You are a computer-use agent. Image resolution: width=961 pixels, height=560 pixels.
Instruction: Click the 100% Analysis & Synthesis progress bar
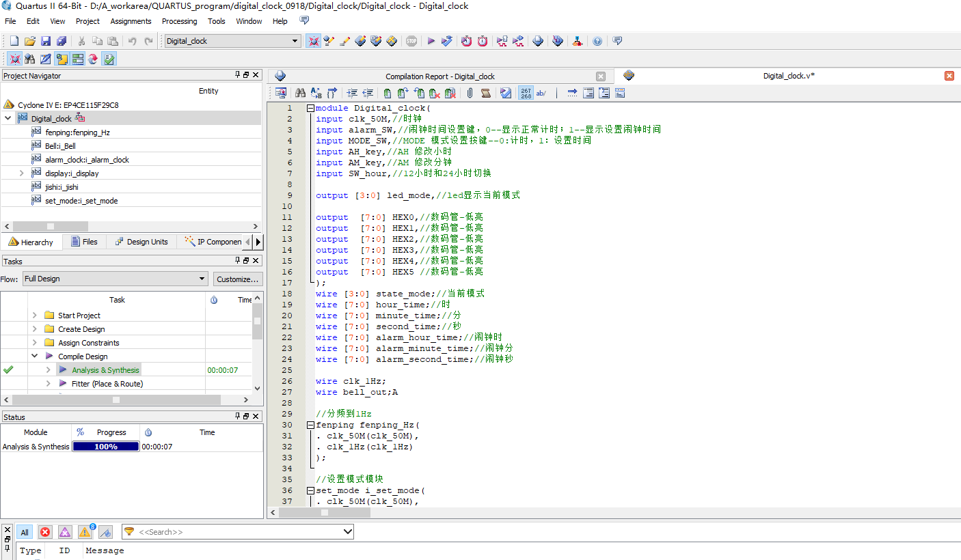point(106,447)
